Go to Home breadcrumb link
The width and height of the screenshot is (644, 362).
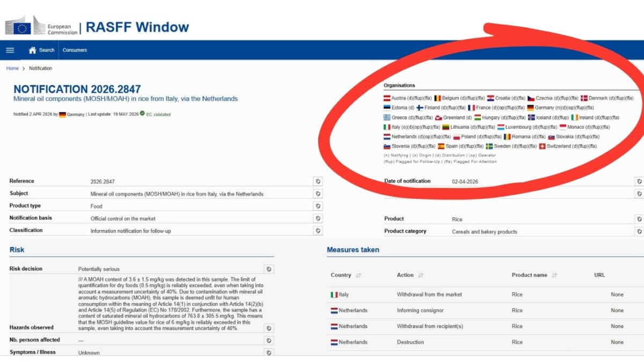click(12, 68)
